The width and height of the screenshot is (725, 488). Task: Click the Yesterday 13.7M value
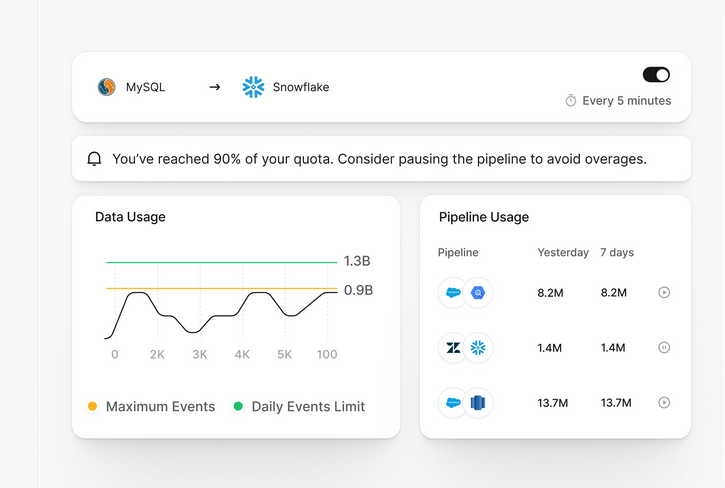553,403
